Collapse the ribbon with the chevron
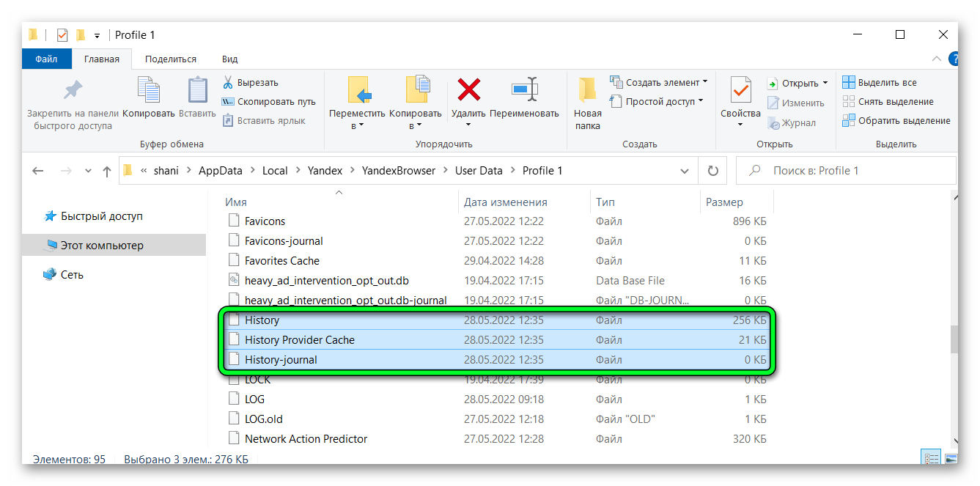Image resolution: width=980 pixels, height=486 pixels. [x=936, y=59]
